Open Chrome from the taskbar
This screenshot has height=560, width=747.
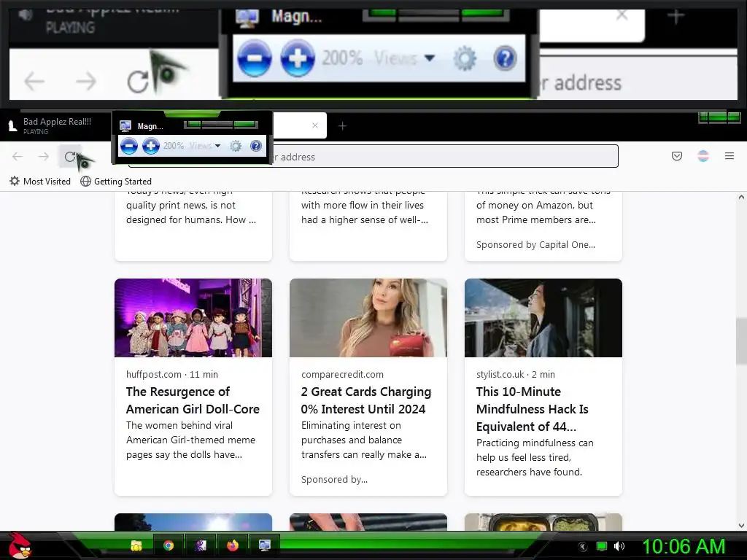click(x=169, y=545)
